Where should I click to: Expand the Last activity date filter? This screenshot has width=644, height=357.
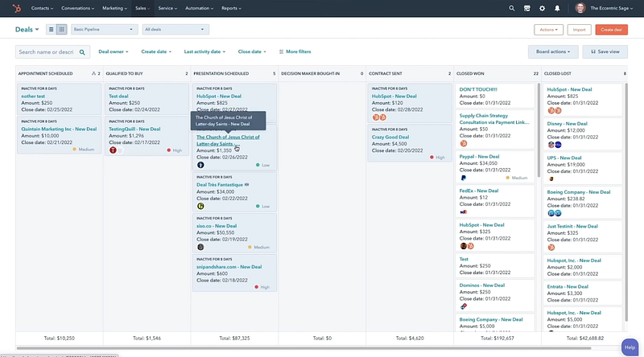click(x=204, y=51)
